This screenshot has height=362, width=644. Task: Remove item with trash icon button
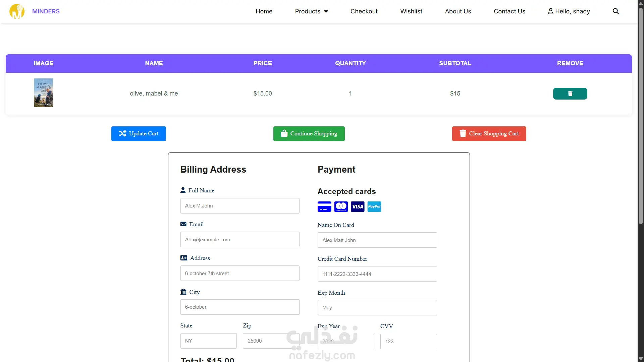570,94
